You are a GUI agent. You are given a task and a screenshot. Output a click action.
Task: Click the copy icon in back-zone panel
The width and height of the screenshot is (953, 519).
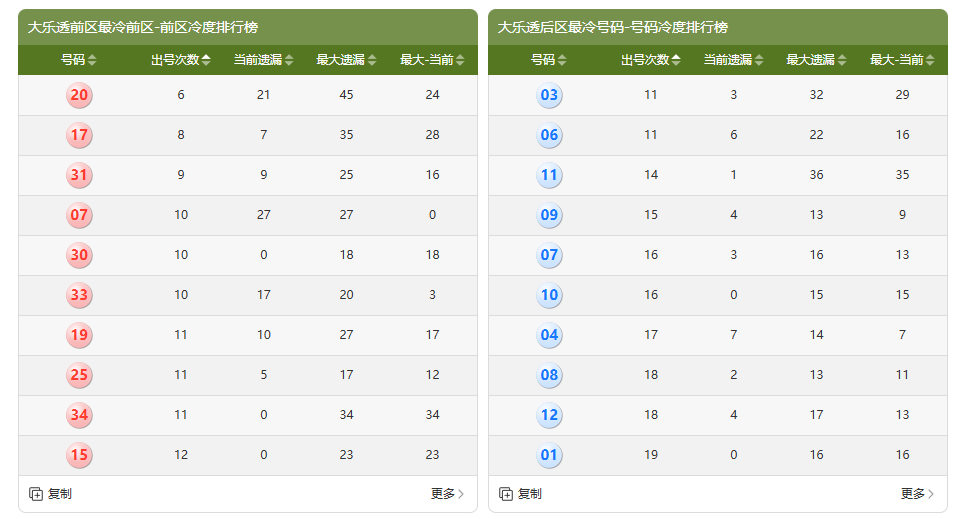[506, 494]
